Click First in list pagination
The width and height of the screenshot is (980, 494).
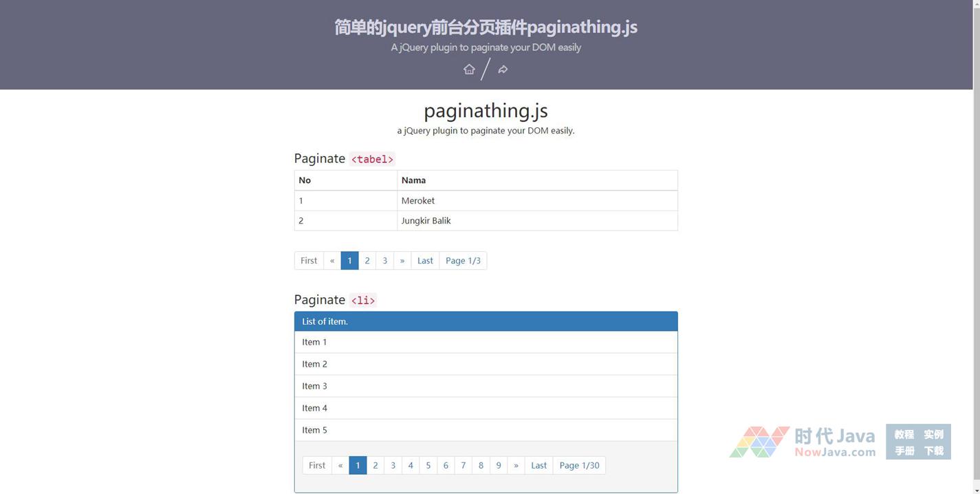pos(317,466)
